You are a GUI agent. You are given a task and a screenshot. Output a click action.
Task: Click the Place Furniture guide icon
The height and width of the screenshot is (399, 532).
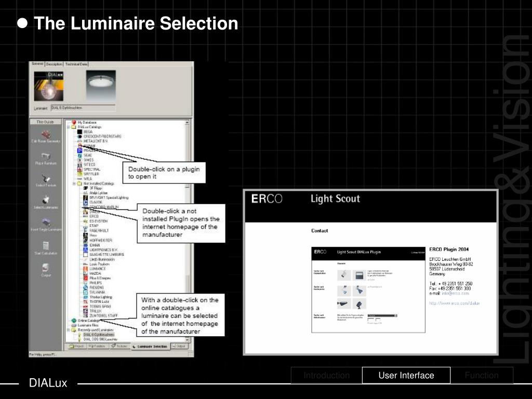click(x=46, y=156)
